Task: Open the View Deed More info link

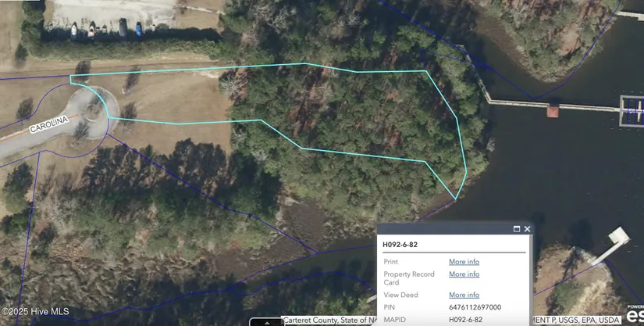Action: coord(464,295)
